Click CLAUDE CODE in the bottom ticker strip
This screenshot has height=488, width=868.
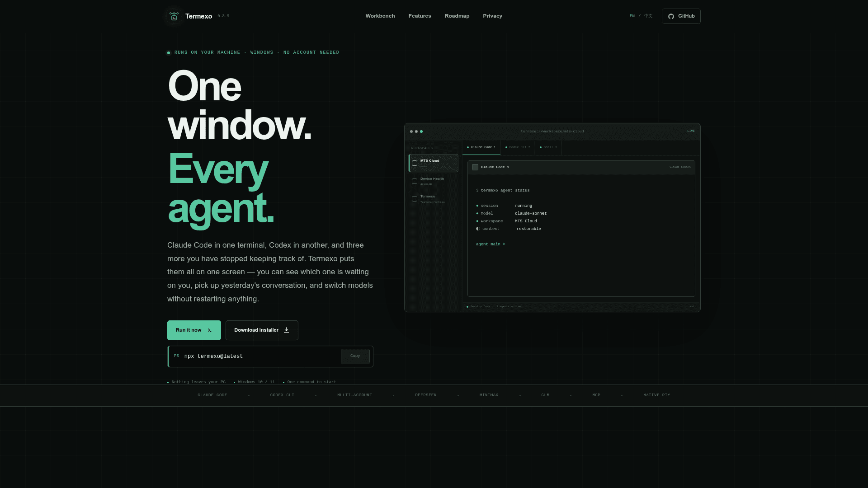212,395
